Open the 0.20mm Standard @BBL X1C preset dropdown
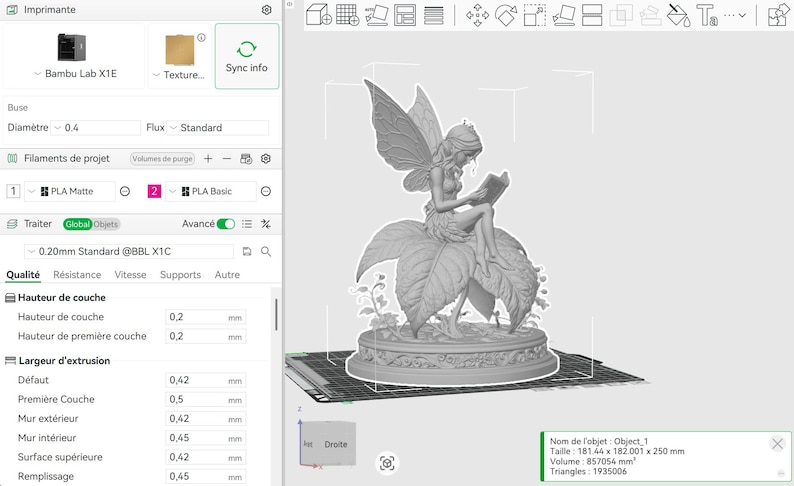Viewport: 794px width, 486px height. pyautogui.click(x=129, y=251)
